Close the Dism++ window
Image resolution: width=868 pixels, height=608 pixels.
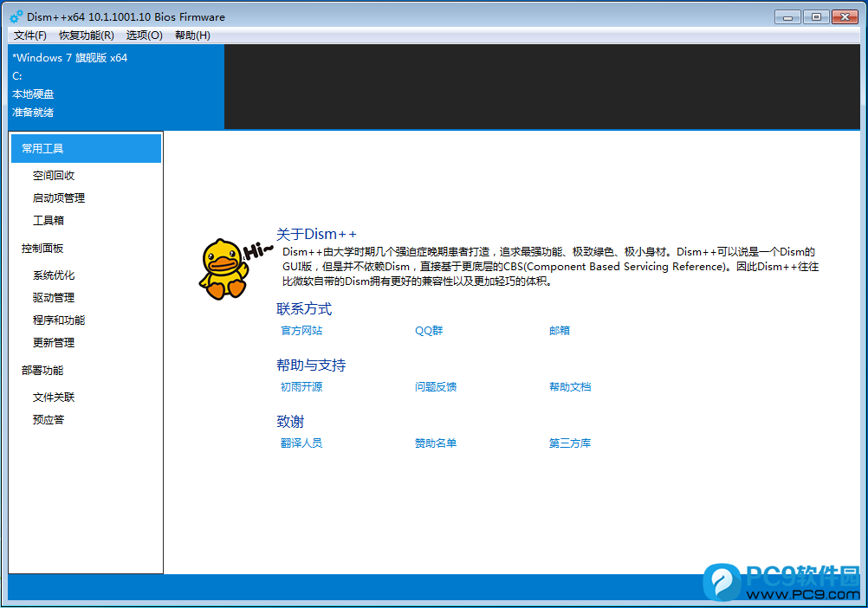coord(845,17)
